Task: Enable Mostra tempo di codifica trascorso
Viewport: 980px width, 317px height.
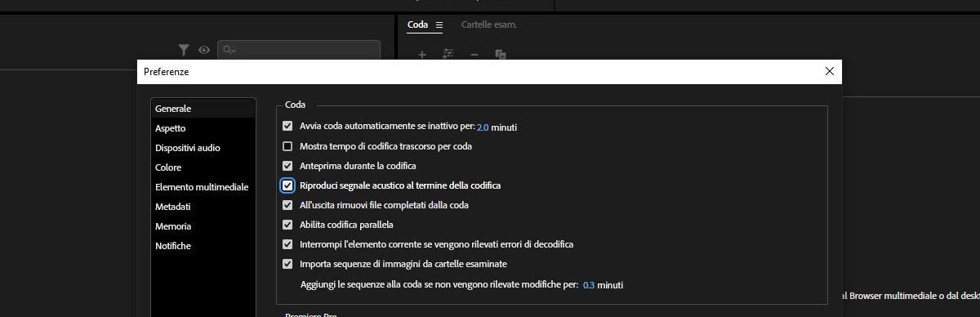Action: [287, 146]
